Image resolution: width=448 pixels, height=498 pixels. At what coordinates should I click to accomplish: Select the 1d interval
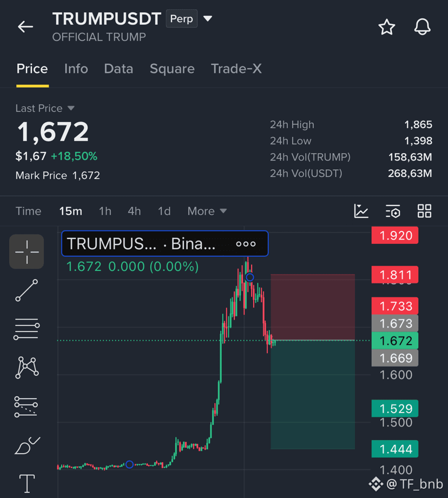(164, 211)
